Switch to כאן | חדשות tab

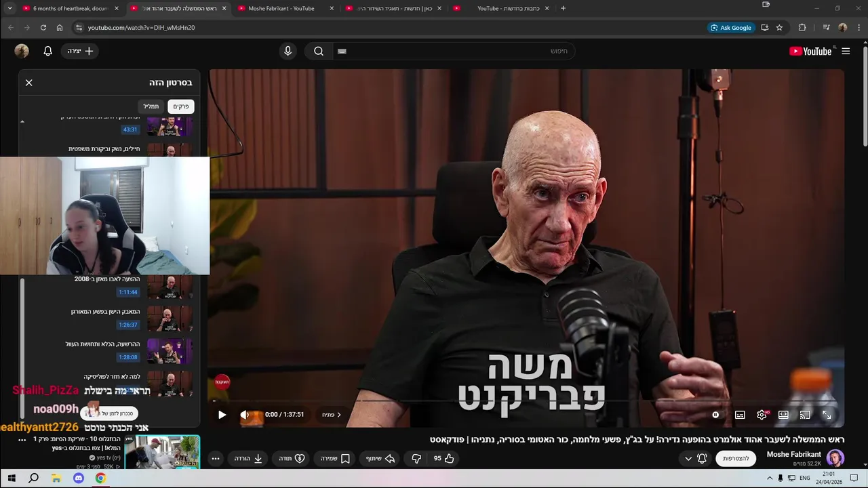point(393,8)
